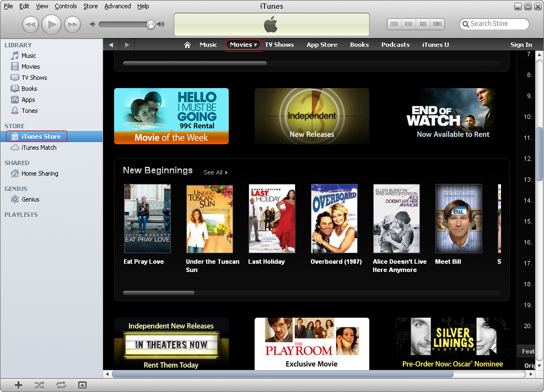This screenshot has height=392, width=544.
Task: Open the Store menu
Action: (x=90, y=6)
